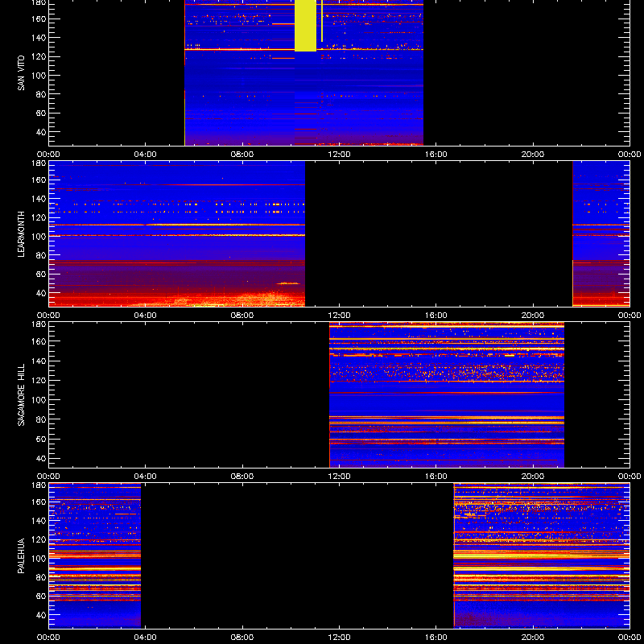644x644 pixels.
Task: Click the 12:00 time label under Sagamore Hill plot
Action: tap(339, 477)
